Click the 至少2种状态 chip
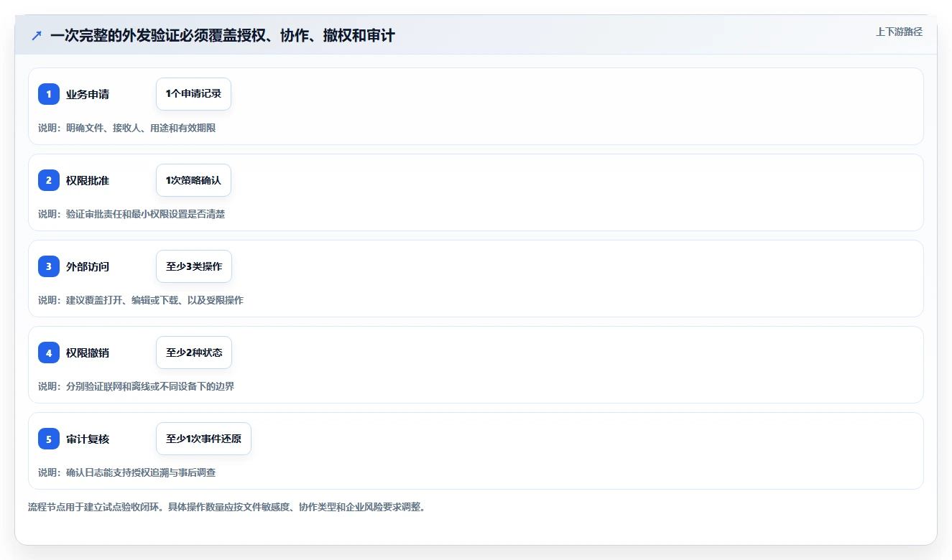This screenshot has width=952, height=560. coord(194,353)
